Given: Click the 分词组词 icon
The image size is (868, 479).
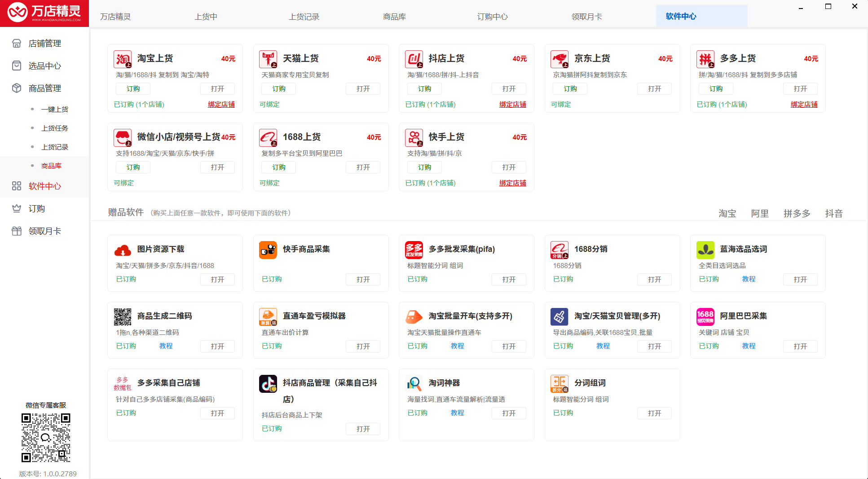Looking at the screenshot, I should coord(560,384).
